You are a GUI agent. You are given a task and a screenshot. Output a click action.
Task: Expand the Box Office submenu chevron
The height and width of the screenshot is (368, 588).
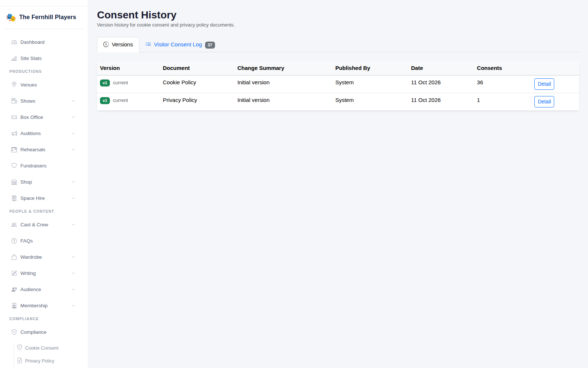tap(73, 117)
